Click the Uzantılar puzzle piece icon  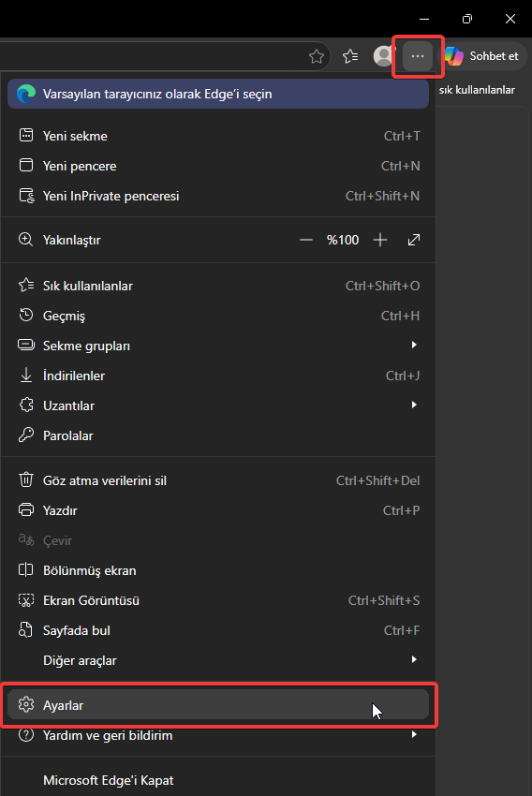click(x=26, y=405)
